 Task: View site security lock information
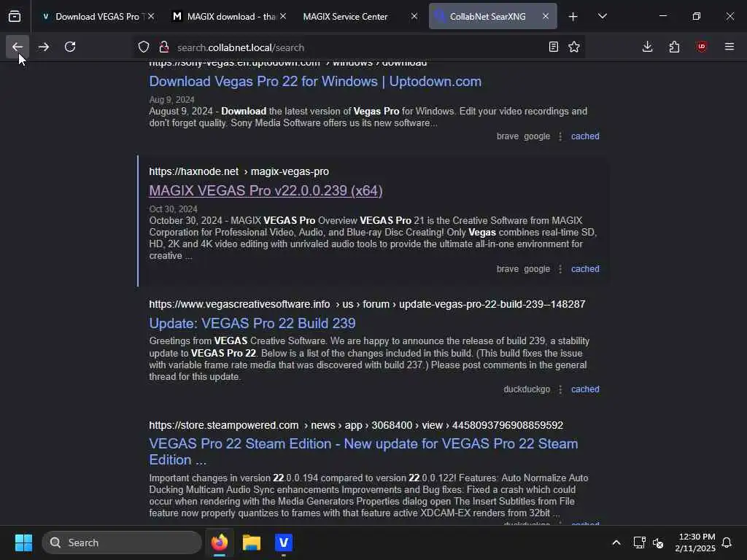tap(164, 47)
